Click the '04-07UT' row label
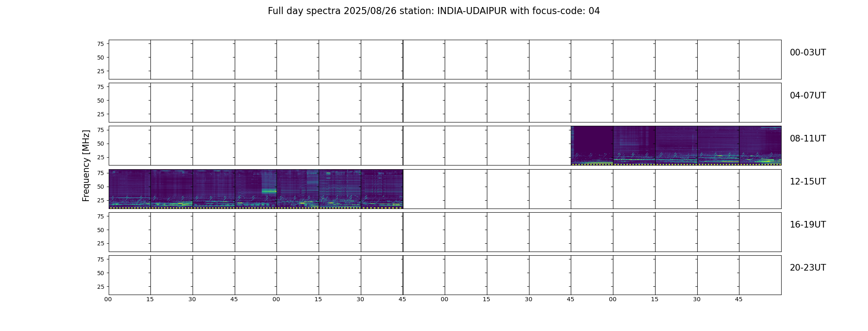Screen dimensions: 868x331 pos(808,96)
